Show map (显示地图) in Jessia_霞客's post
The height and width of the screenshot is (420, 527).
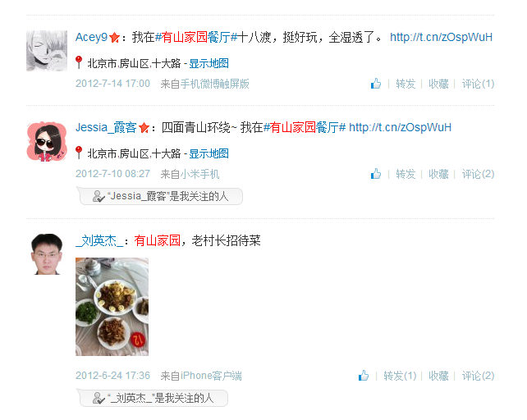point(209,153)
